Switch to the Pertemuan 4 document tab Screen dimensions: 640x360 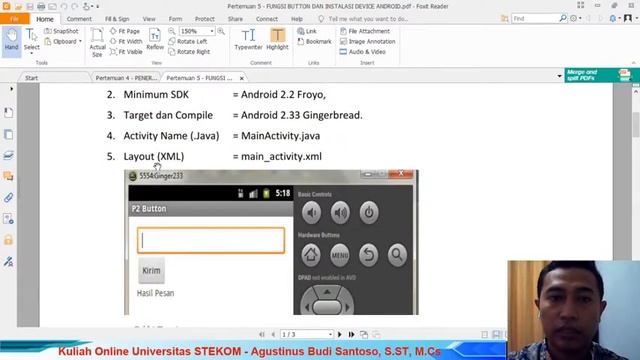126,78
